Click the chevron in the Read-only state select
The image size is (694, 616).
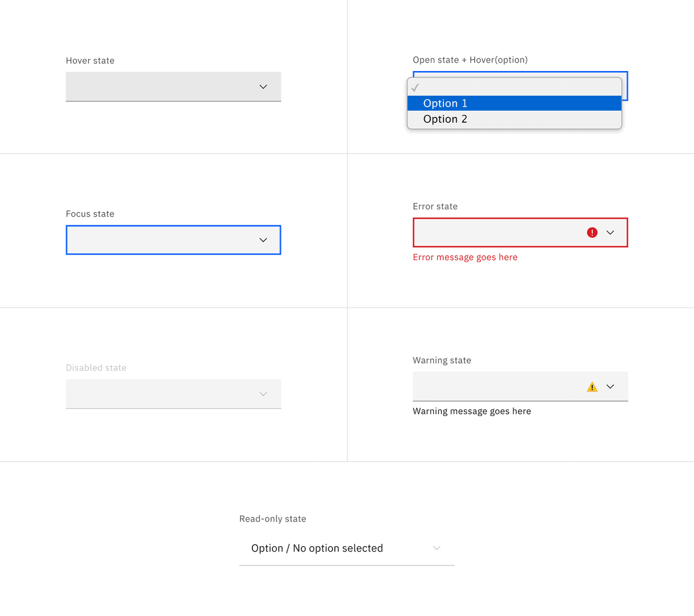(x=436, y=548)
